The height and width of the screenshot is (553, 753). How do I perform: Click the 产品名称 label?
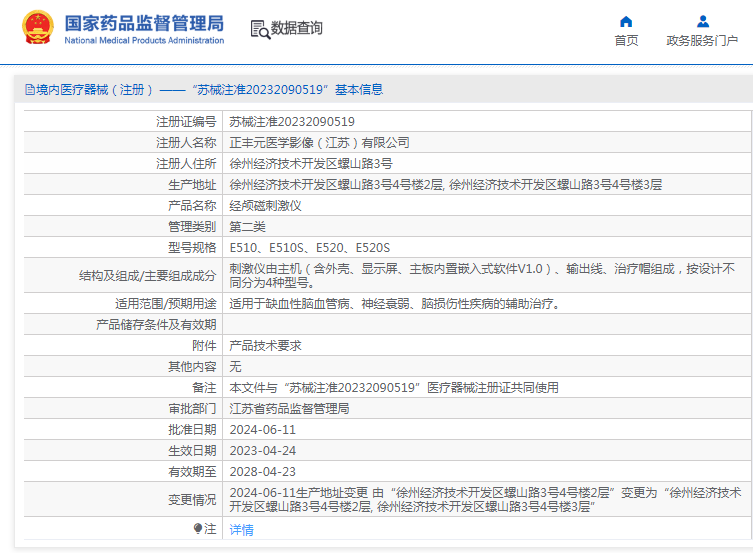[x=192, y=206]
